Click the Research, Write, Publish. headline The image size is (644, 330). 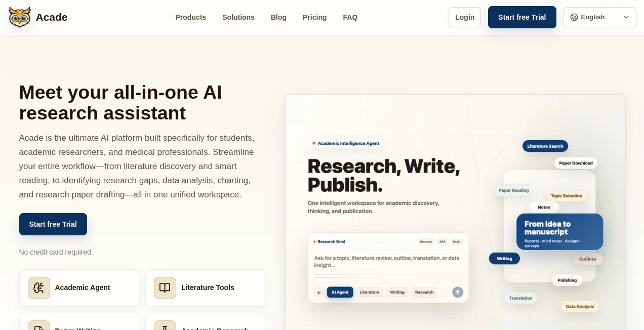click(384, 176)
